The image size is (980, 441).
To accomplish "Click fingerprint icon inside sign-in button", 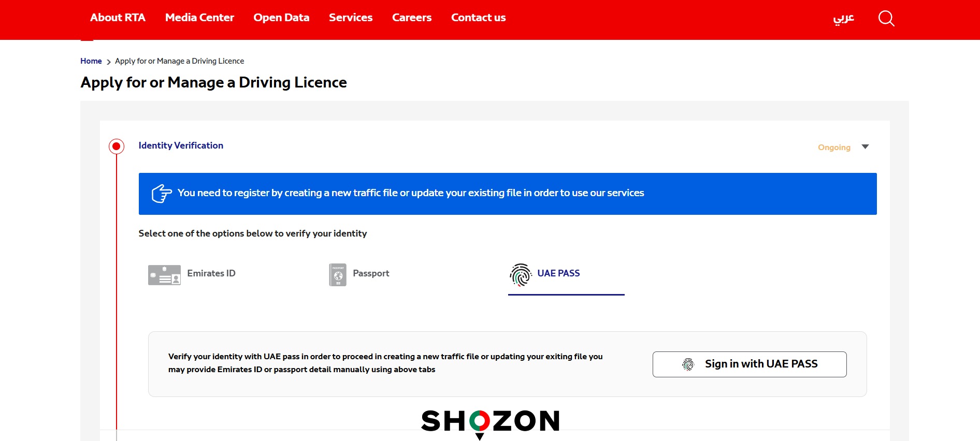I will [688, 364].
